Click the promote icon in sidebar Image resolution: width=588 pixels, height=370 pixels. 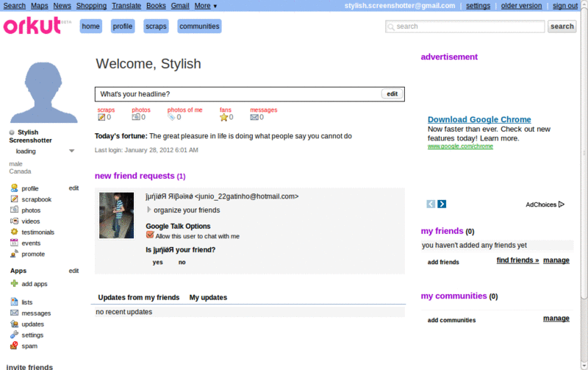[14, 254]
